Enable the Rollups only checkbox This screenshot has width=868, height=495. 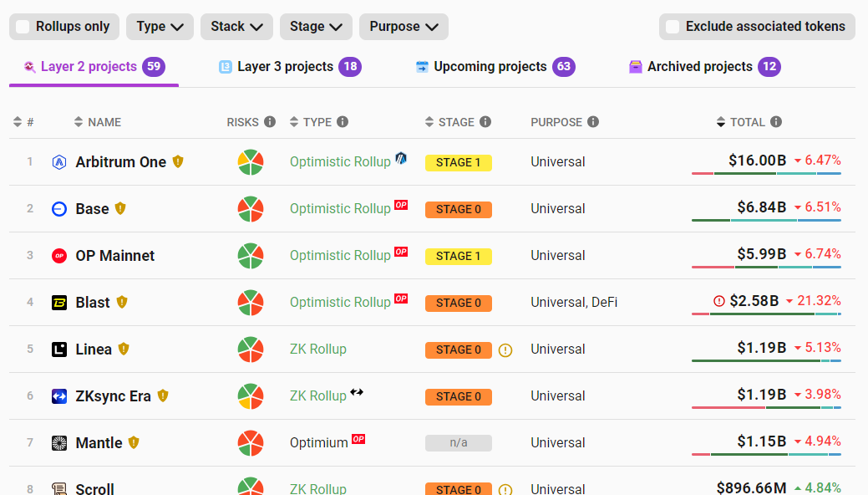coord(23,27)
